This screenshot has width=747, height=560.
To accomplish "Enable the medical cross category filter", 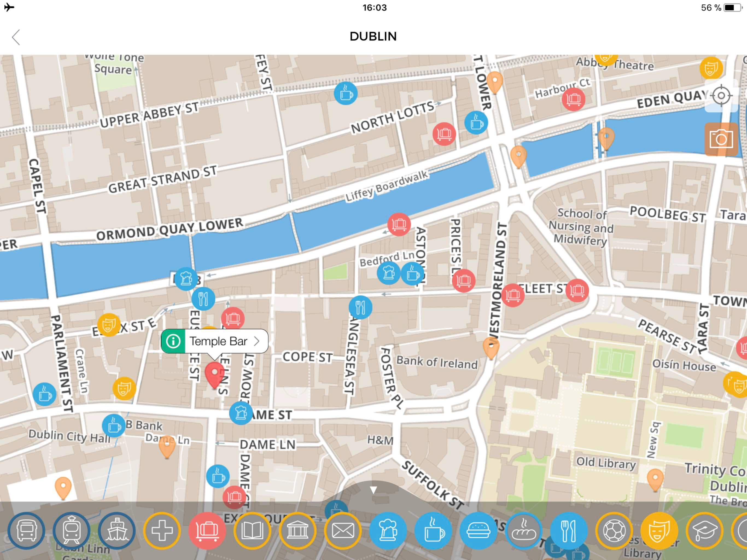I will pos(162,531).
